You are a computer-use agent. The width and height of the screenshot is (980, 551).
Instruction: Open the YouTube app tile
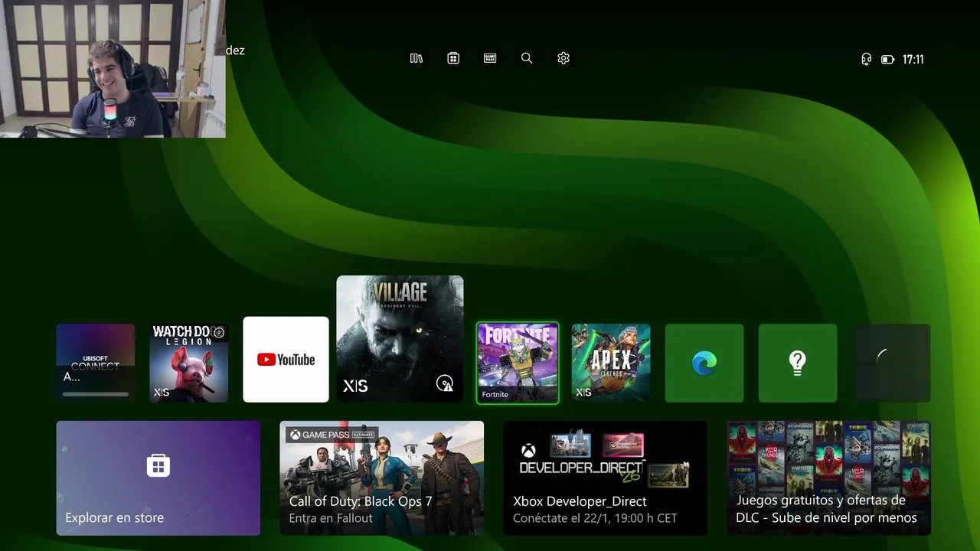286,359
